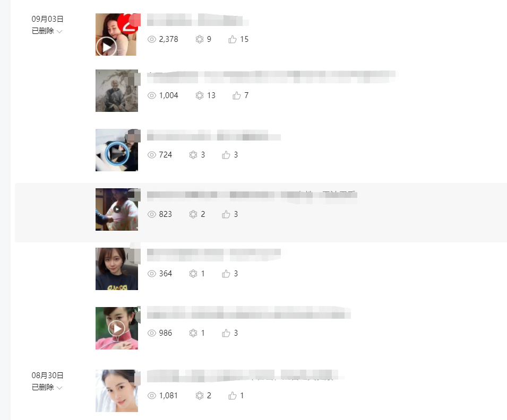Open the 08月30日 portrait thumbnail
The height and width of the screenshot is (420, 507).
point(117,391)
